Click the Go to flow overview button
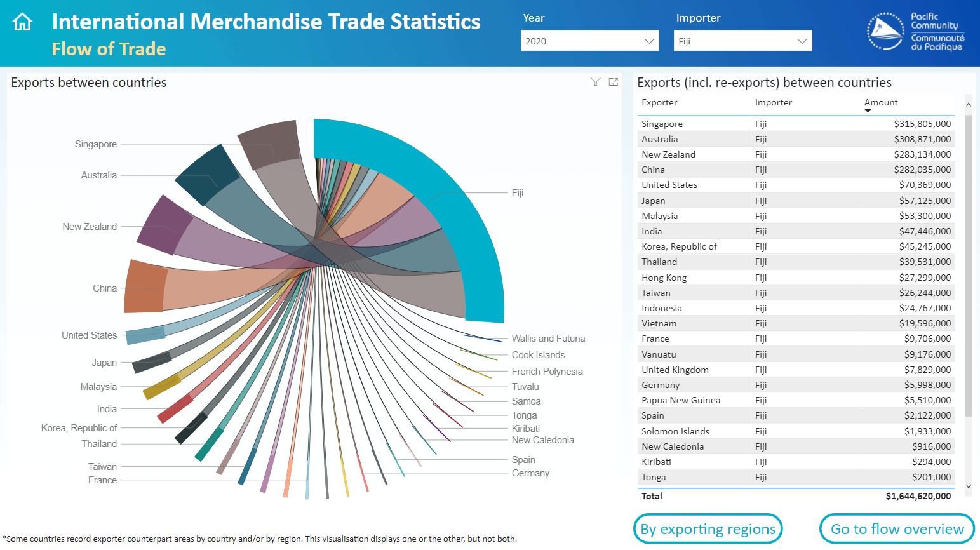Screen dimensions: 980x550 click(x=897, y=529)
